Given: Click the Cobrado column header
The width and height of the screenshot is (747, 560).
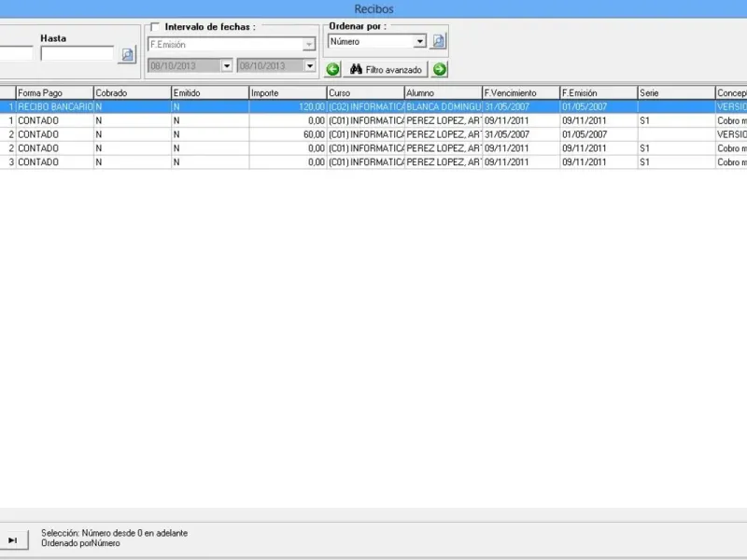Looking at the screenshot, I should click(133, 92).
